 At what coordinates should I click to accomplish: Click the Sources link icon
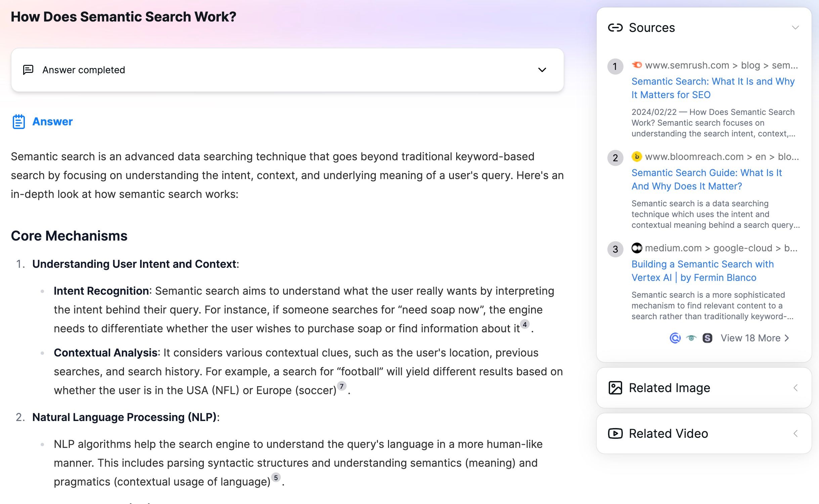(615, 28)
